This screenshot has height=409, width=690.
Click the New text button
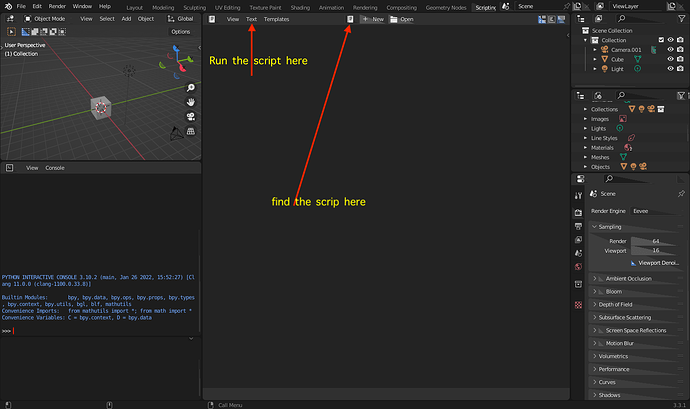coord(373,19)
